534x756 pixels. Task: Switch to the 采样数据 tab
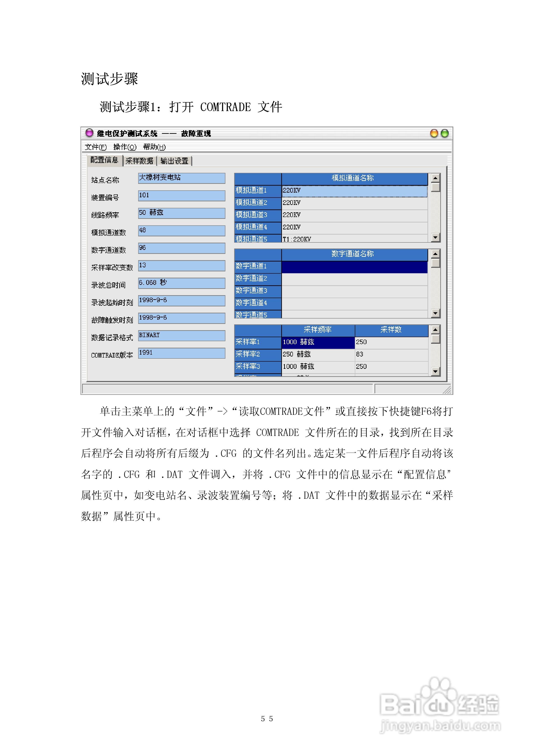tap(139, 161)
